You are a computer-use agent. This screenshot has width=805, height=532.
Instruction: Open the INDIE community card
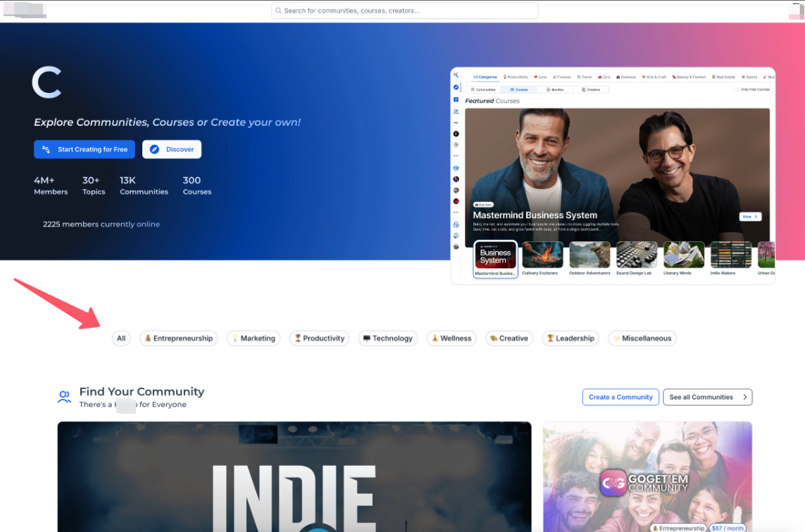point(294,476)
